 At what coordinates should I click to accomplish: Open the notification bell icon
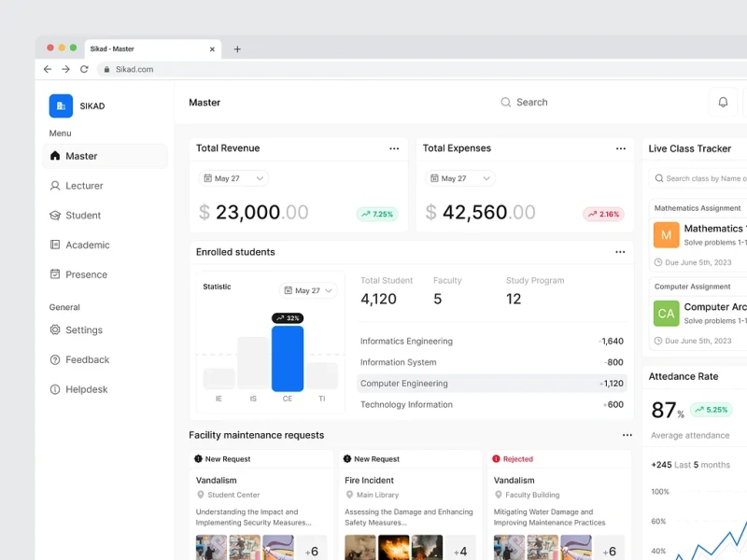[x=723, y=103]
